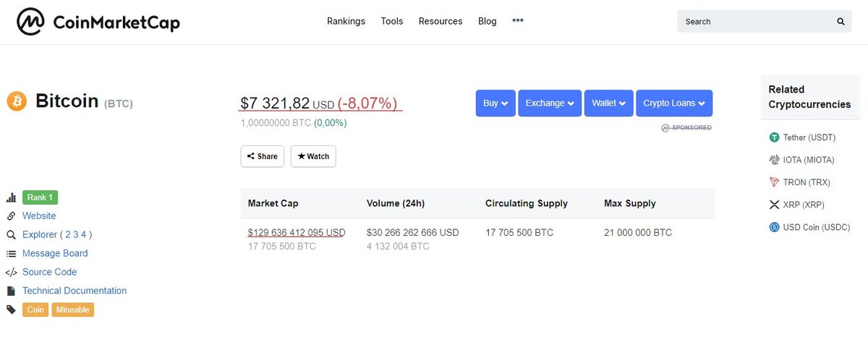868x345 pixels.
Task: Open the Source Code link
Action: point(49,272)
